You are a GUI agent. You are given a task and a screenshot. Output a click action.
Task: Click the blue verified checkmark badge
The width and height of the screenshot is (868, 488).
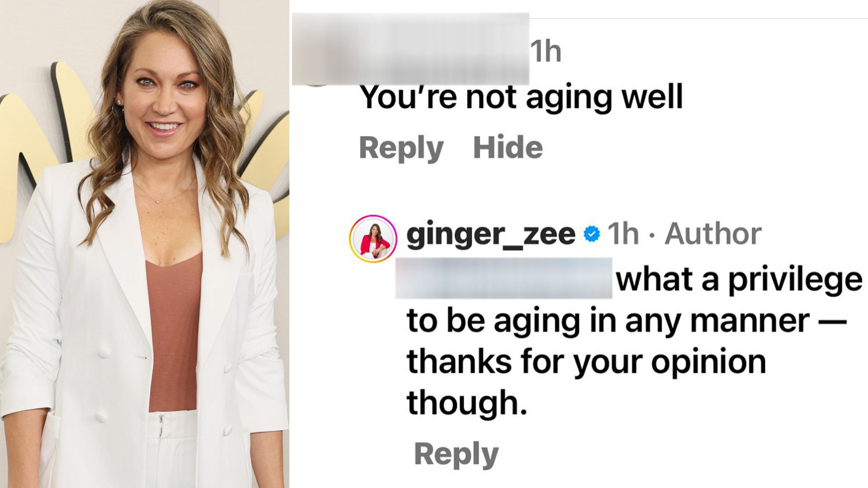(592, 234)
